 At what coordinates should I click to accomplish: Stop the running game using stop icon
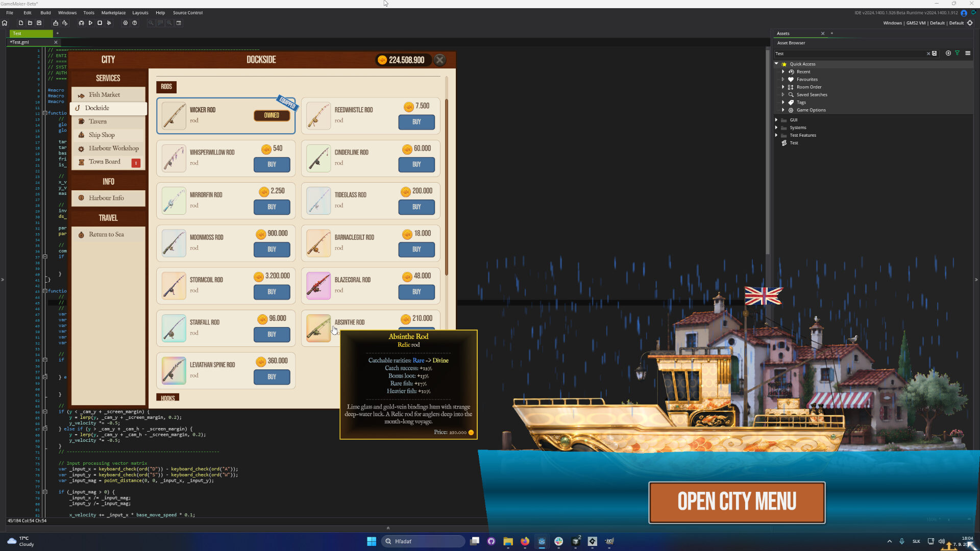pyautogui.click(x=100, y=23)
